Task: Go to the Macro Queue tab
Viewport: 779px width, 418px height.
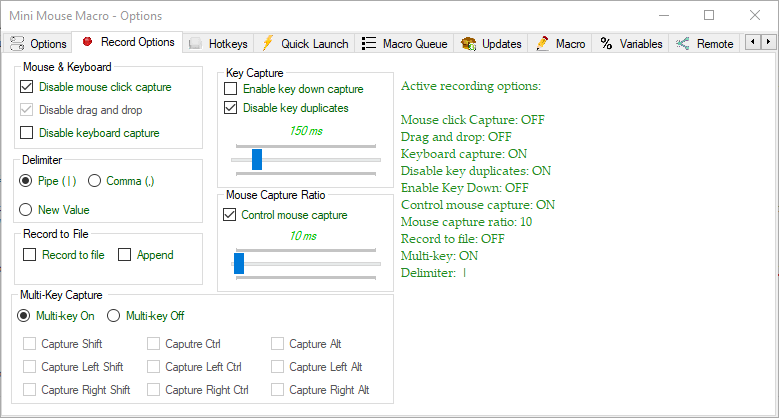Action: click(x=404, y=44)
